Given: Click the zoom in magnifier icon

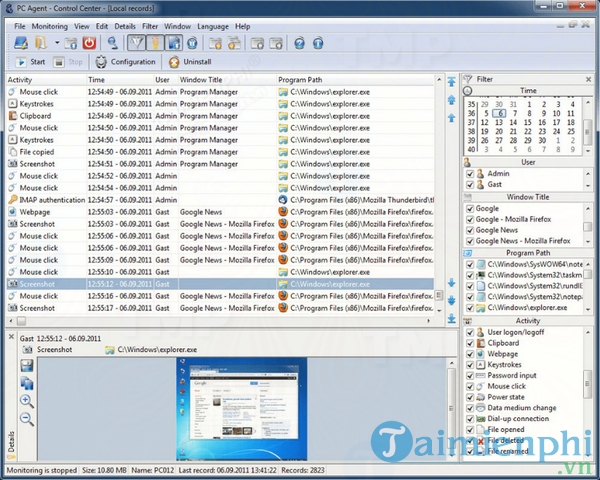Looking at the screenshot, I should click(x=26, y=401).
